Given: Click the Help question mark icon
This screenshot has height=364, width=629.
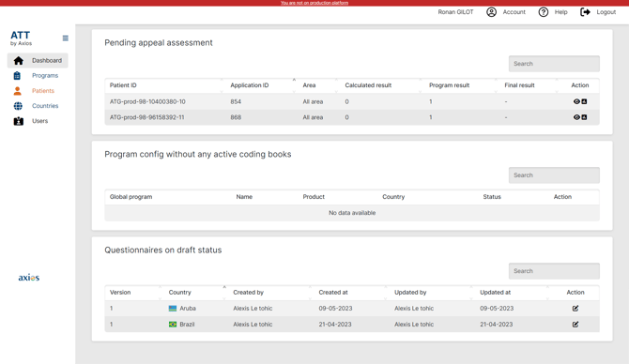Looking at the screenshot, I should pos(544,12).
